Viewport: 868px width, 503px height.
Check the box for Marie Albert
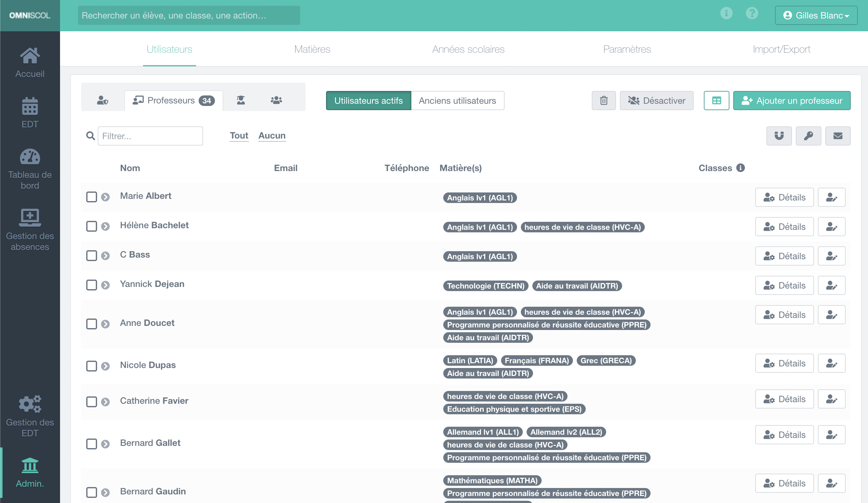coord(92,197)
